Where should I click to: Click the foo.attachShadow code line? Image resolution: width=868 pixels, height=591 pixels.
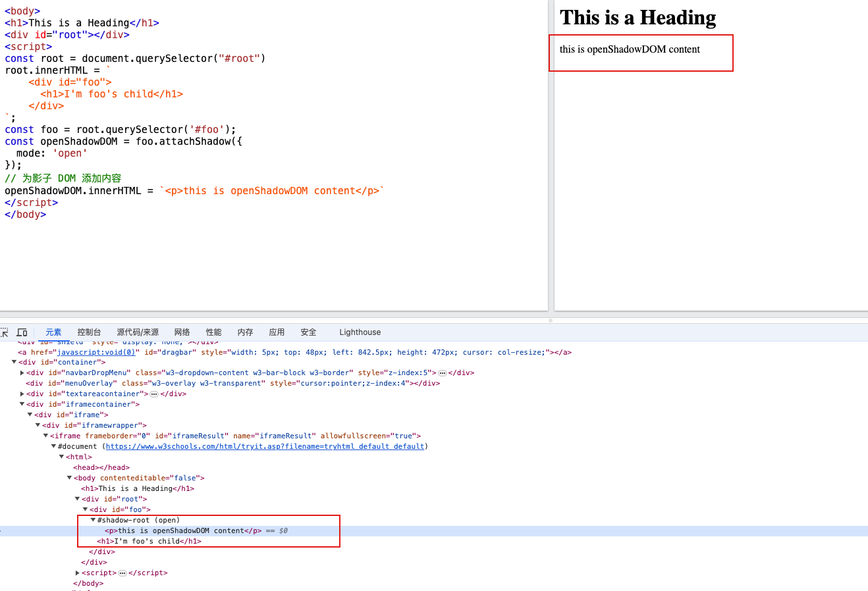click(123, 141)
